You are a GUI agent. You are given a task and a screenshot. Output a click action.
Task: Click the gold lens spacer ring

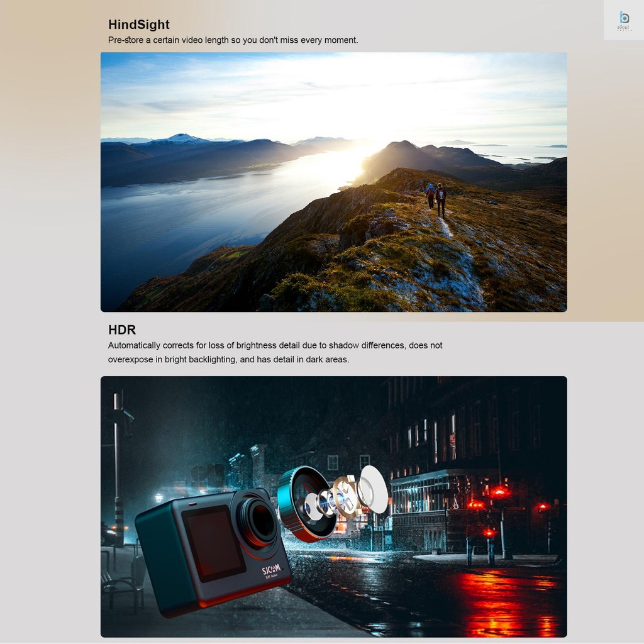coord(345,495)
